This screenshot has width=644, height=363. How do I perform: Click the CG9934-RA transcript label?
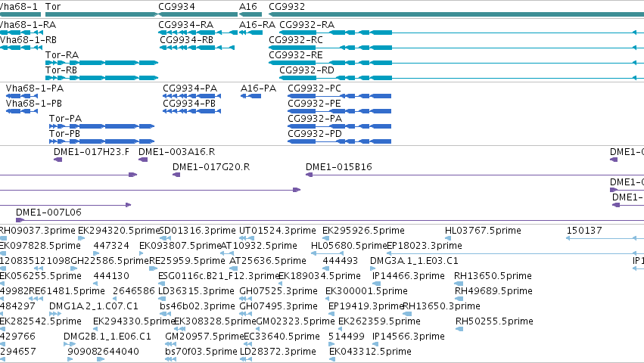click(186, 25)
